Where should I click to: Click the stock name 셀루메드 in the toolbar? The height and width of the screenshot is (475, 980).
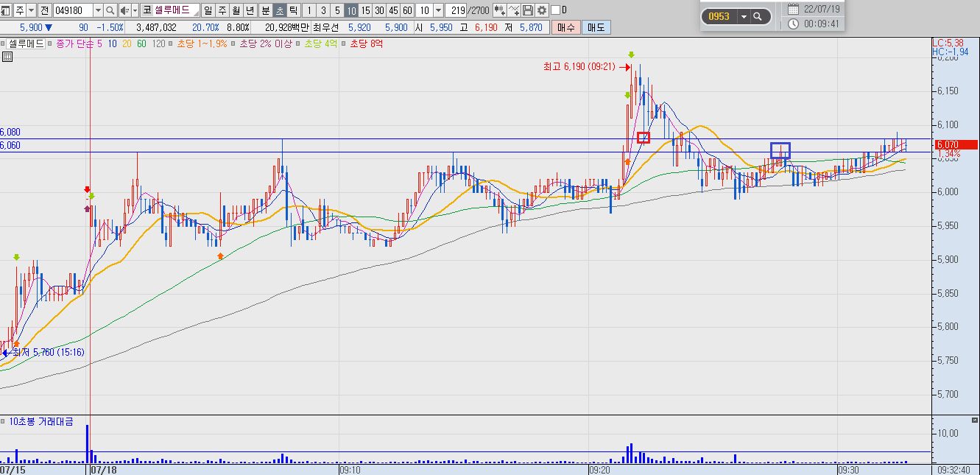tap(171, 10)
